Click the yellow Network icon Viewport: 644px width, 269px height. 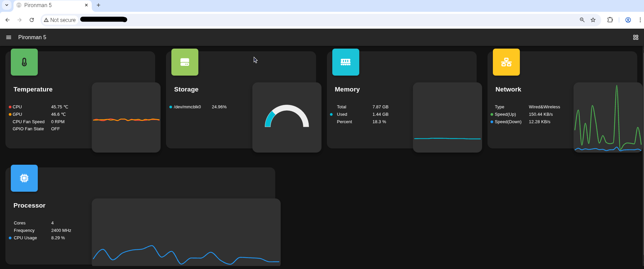(x=506, y=62)
